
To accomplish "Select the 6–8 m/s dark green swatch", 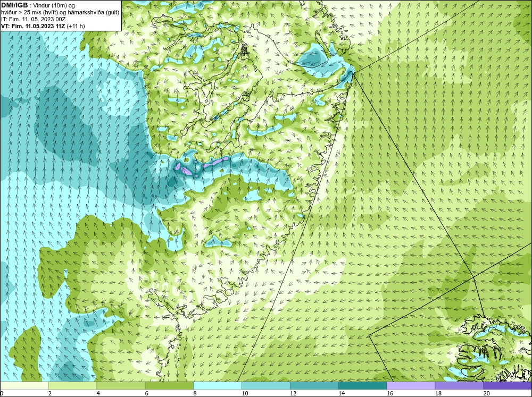I will (169, 385).
